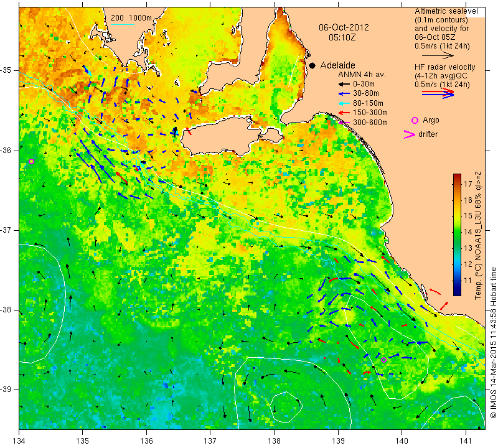Click the '150-300m' depth label
The image size is (498, 448).
click(370, 113)
